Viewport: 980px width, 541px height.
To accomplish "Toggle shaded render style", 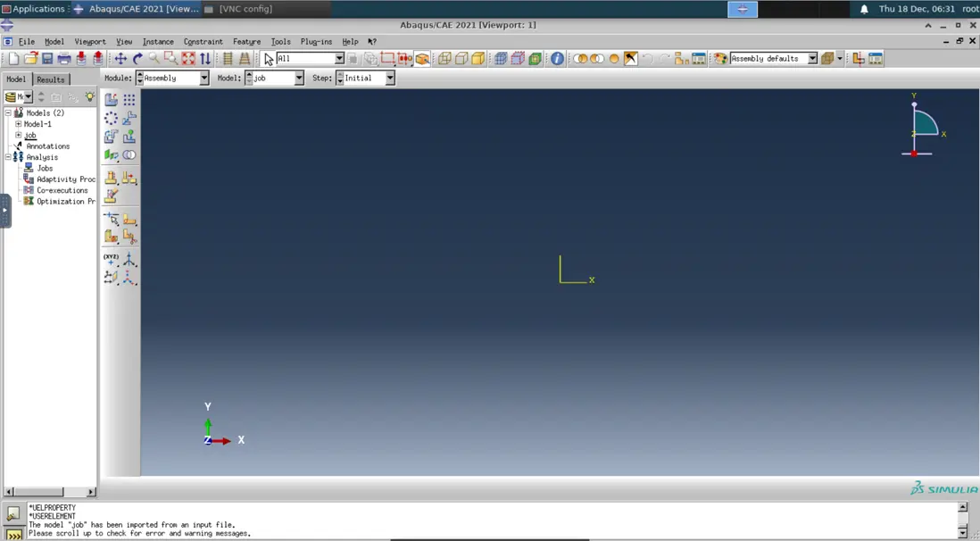I will click(478, 59).
